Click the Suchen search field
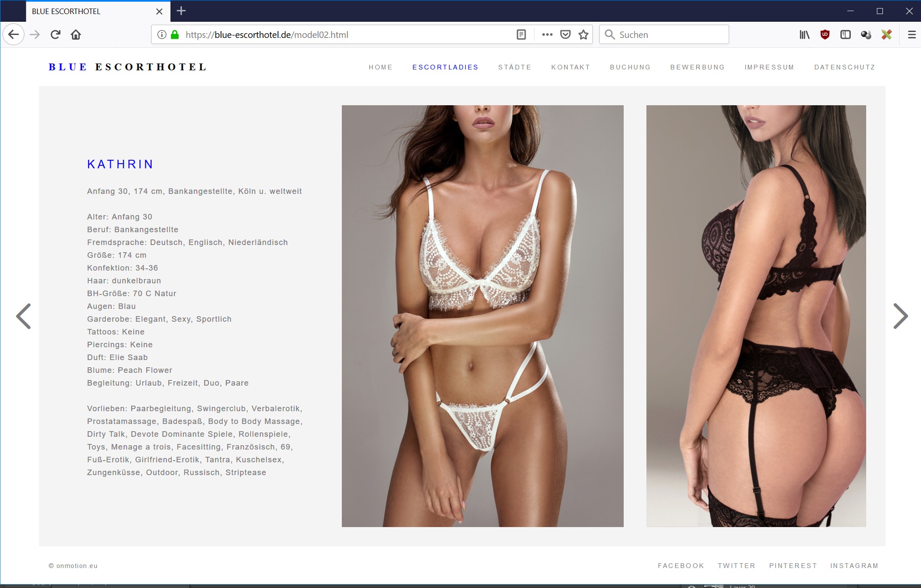The height and width of the screenshot is (588, 921). 664,35
